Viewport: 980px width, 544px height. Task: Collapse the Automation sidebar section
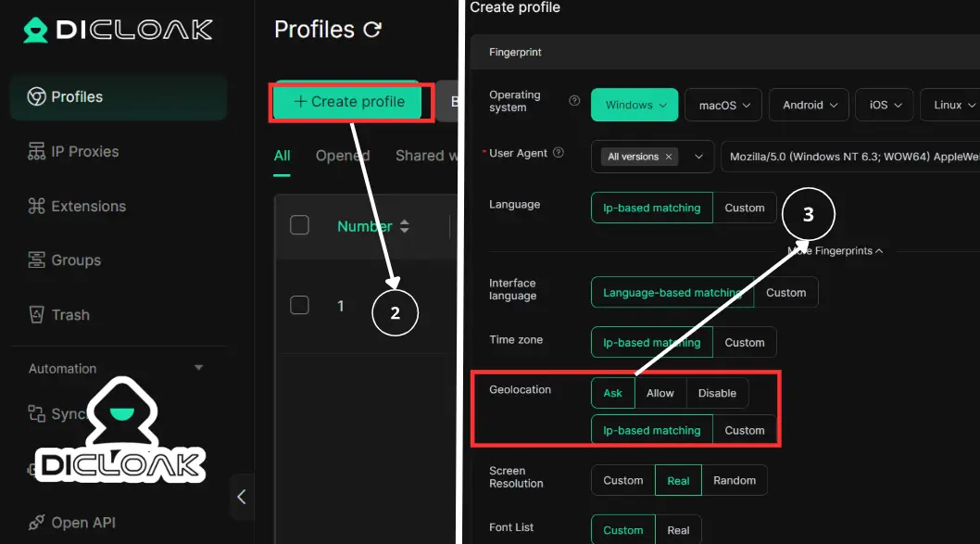(x=198, y=368)
